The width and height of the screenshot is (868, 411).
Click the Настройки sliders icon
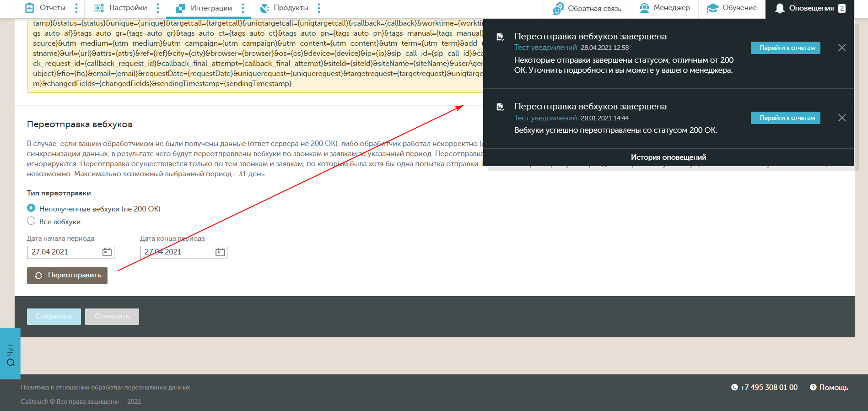(99, 8)
